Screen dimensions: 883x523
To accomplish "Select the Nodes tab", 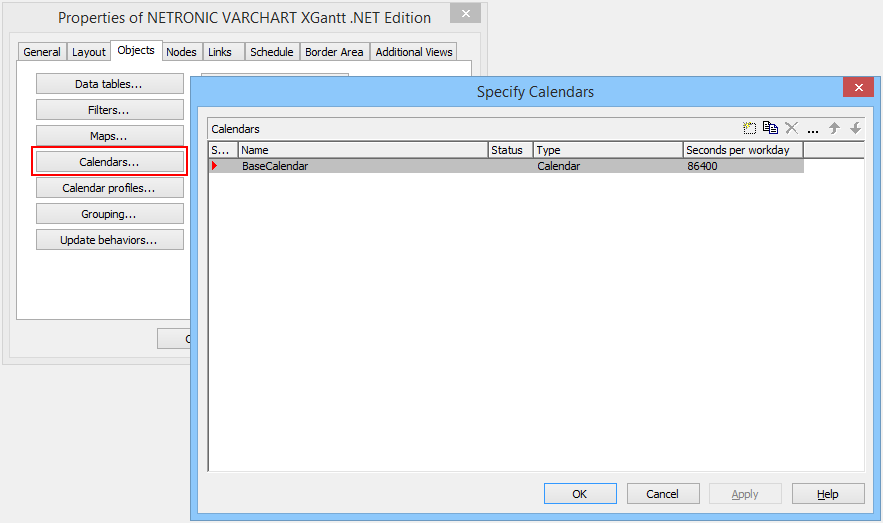I will (x=181, y=52).
